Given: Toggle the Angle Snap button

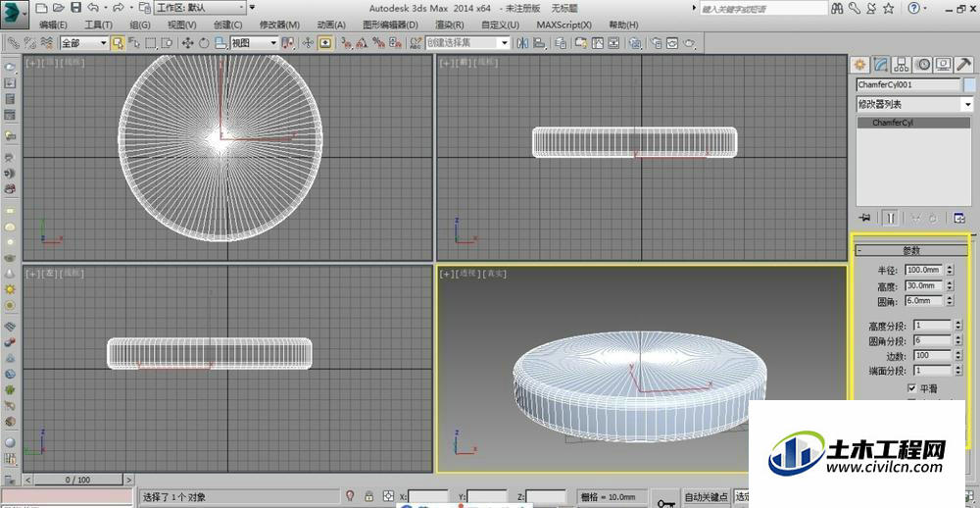Looking at the screenshot, I should [x=362, y=43].
